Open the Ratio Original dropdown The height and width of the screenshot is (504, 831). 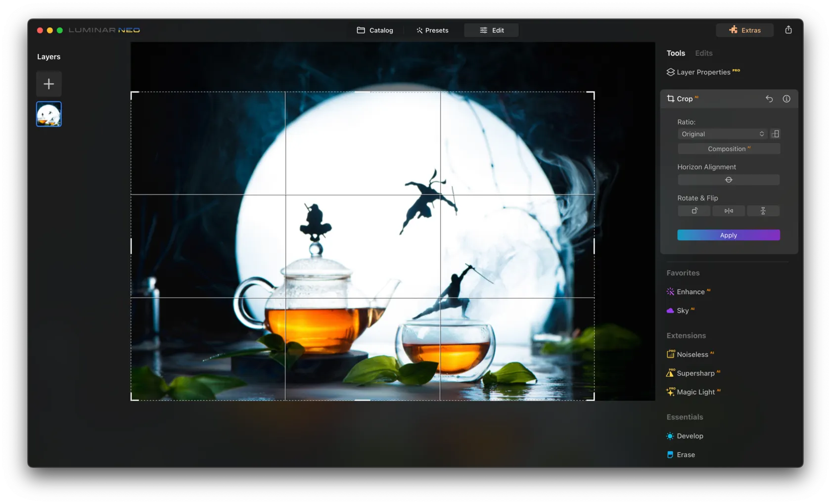722,134
